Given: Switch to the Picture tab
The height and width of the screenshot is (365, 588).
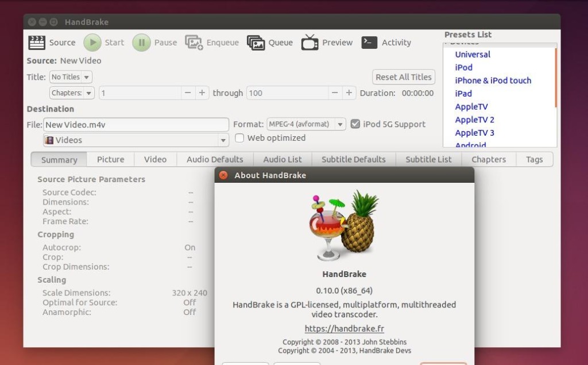Looking at the screenshot, I should 110,160.
